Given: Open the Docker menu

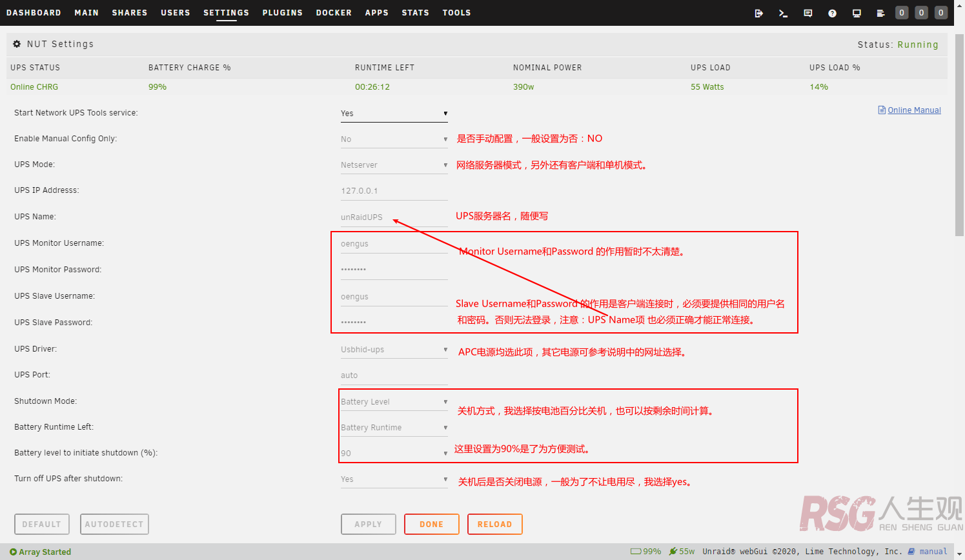Looking at the screenshot, I should [x=334, y=13].
